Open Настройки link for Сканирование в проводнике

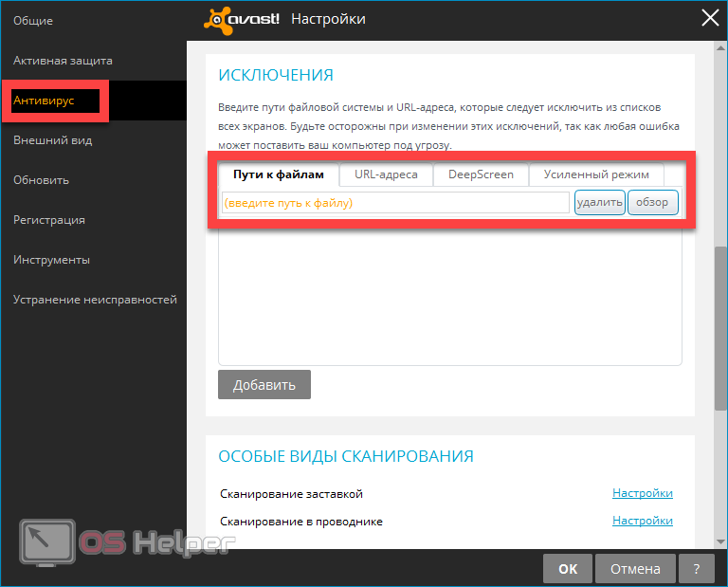coord(643,521)
